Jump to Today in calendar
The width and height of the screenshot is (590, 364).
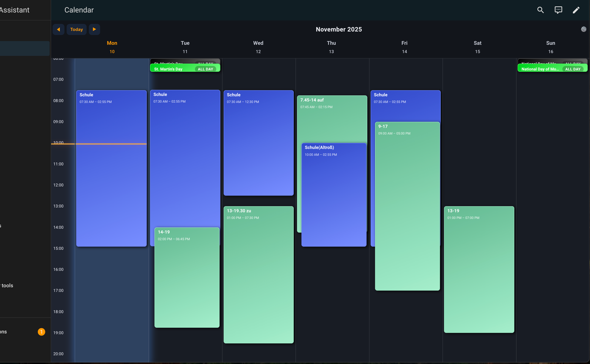coord(77,29)
